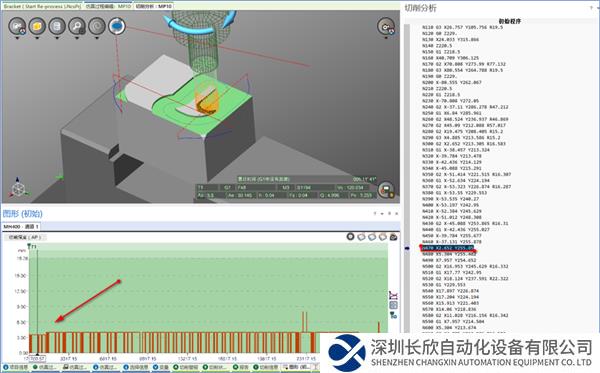600x373 pixels.
Task: Select the highlighted N470 line in the program
Action: pos(448,248)
